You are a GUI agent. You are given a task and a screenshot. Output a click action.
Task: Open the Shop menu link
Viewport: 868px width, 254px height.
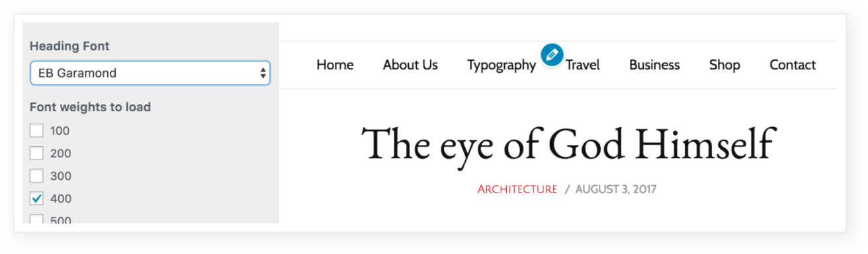click(x=724, y=65)
